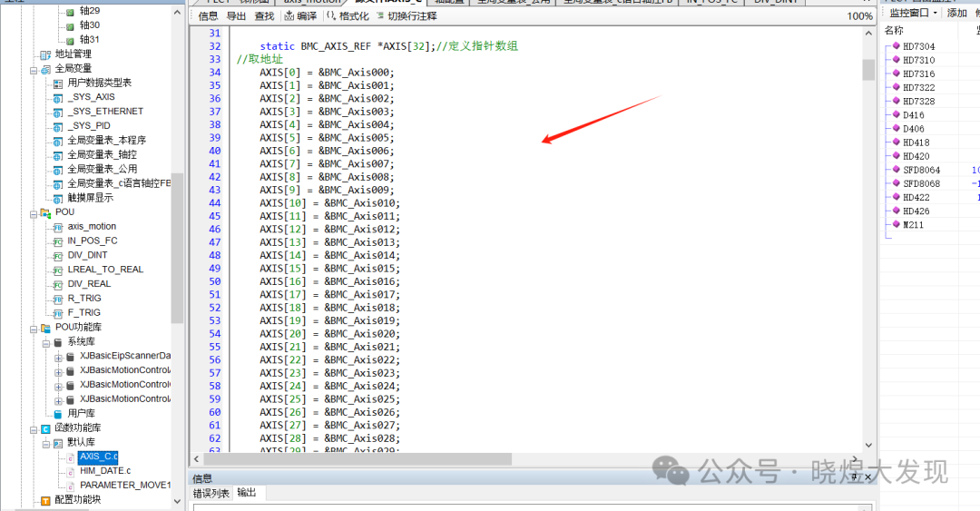Select HD426 monitor entry
Screen dimensions: 980x511
tap(916, 211)
